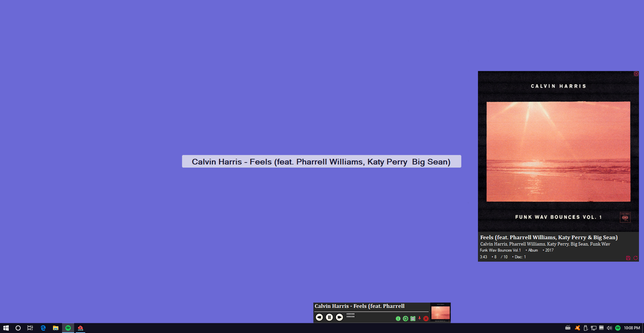644x333 pixels.
Task: Open settings with the green gear icon
Action: click(405, 319)
